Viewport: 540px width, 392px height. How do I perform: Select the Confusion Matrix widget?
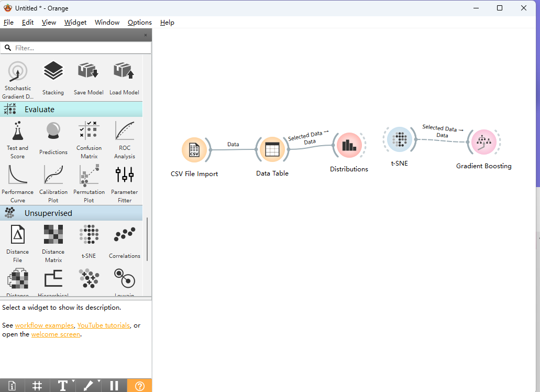89,140
